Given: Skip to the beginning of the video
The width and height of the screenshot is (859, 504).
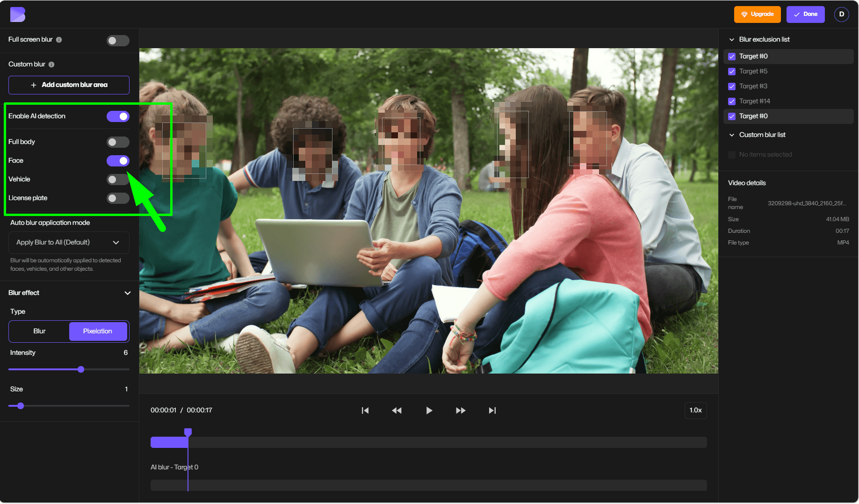Looking at the screenshot, I should (365, 410).
